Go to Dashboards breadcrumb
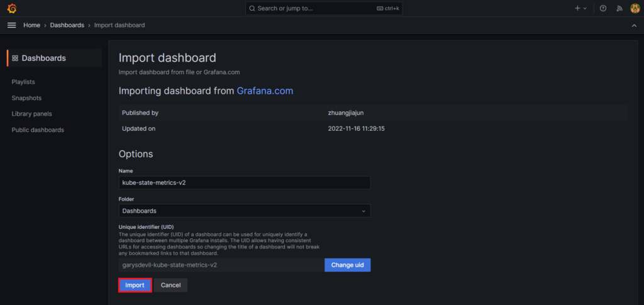The height and width of the screenshot is (305, 644). coord(67,25)
